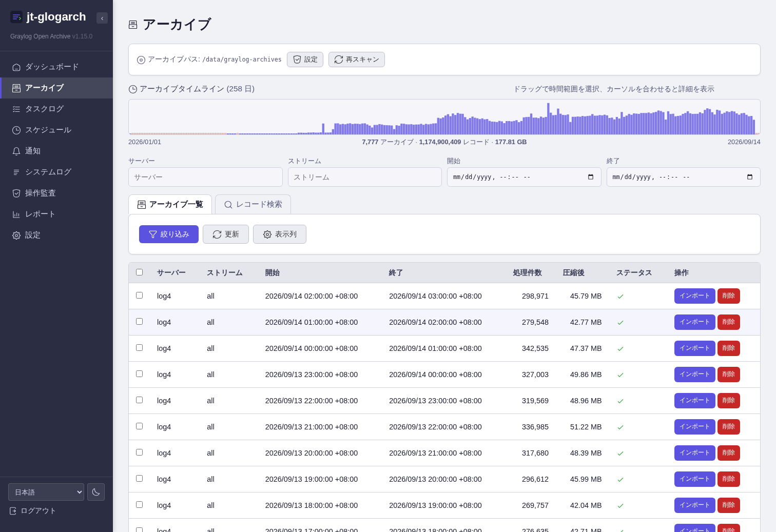Image resolution: width=776 pixels, height=532 pixels.
Task: Open the システムログ lines icon
Action: point(16,172)
